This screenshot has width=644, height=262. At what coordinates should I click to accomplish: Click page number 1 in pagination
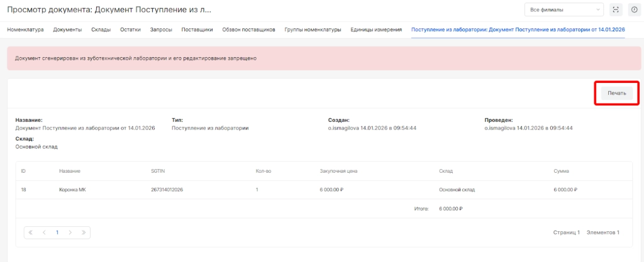[x=57, y=232]
